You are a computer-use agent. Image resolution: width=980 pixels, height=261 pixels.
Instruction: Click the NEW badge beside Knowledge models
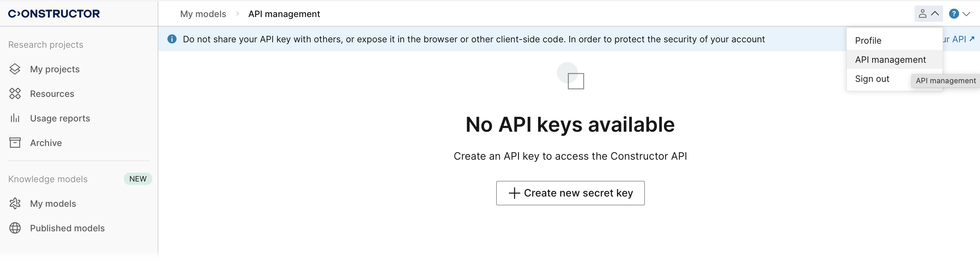tap(138, 179)
